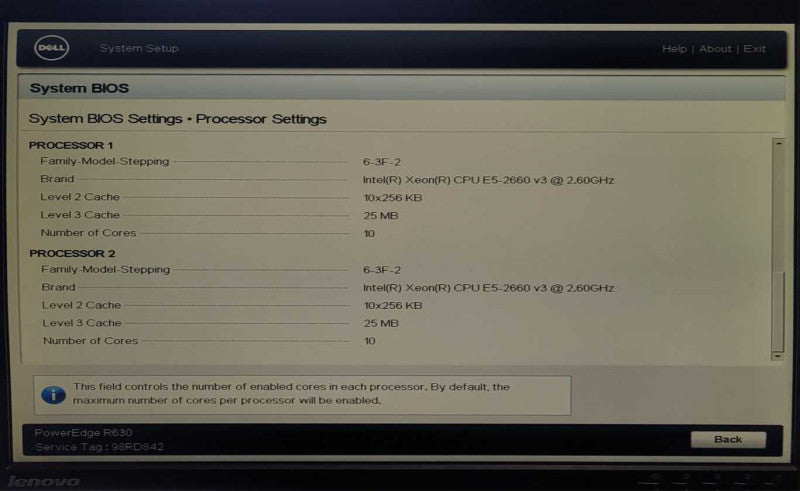800x491 pixels.
Task: Click Processor 2 Level 3 Cache label
Action: coord(82,323)
